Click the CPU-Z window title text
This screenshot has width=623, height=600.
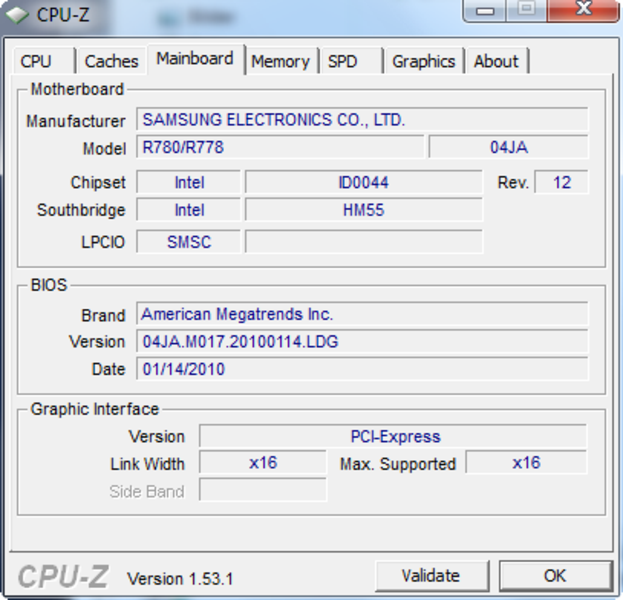(63, 15)
